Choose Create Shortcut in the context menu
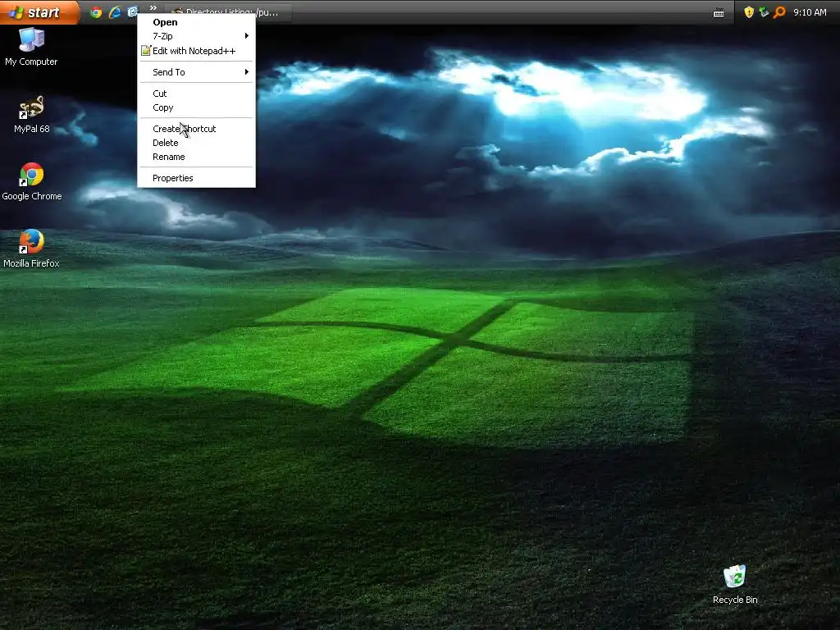Viewport: 840px width, 630px height. click(x=196, y=129)
